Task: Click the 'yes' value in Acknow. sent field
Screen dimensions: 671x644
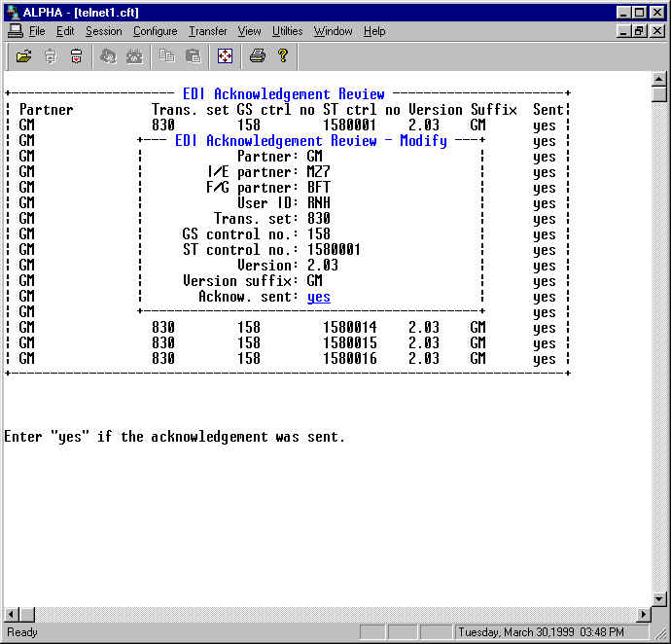Action: (318, 297)
